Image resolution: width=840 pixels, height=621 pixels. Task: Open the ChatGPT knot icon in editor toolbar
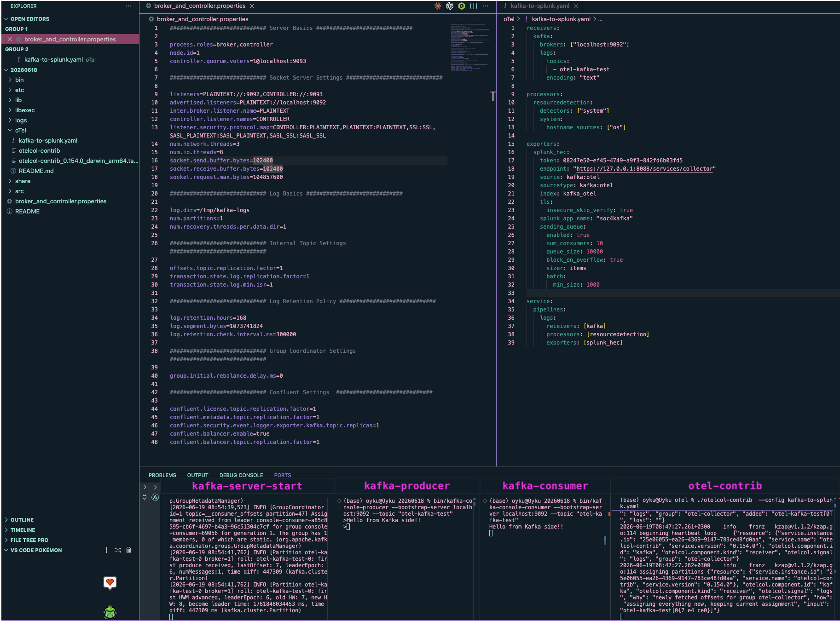pyautogui.click(x=450, y=6)
